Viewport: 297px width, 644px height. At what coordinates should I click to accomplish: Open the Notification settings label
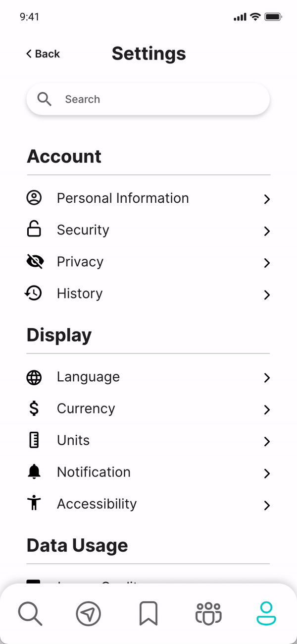(94, 472)
